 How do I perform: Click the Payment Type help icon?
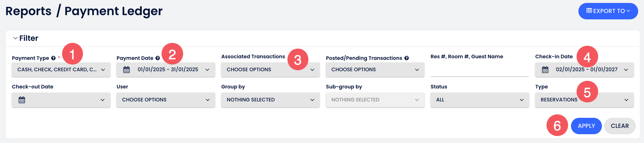coord(53,58)
